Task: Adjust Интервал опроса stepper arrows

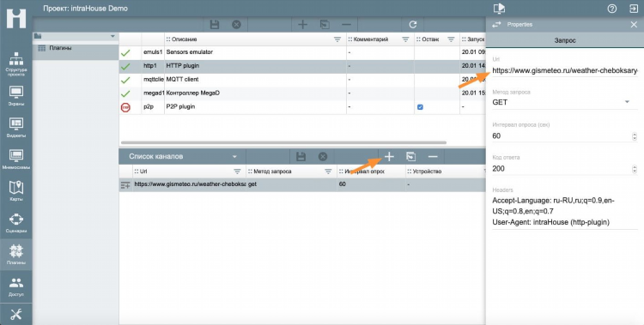Action: tap(635, 135)
